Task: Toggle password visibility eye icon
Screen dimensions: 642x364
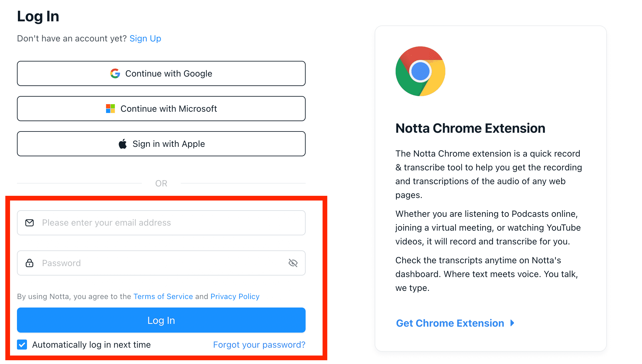Action: click(x=293, y=263)
